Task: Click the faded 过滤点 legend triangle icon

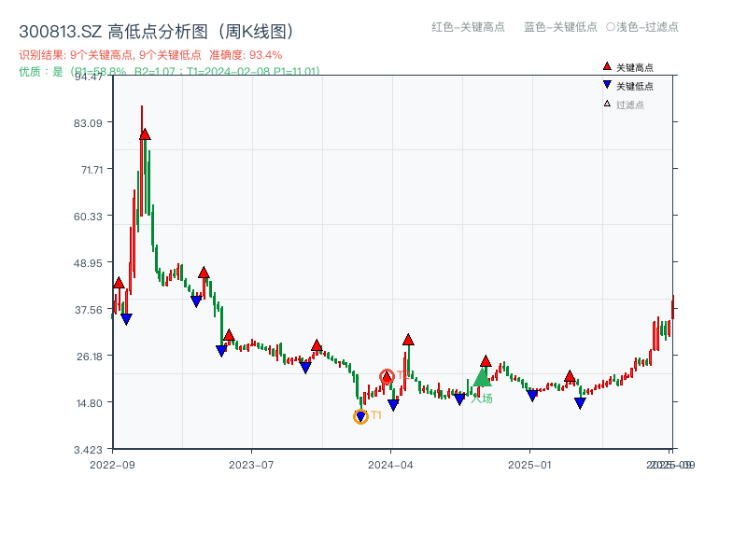Action: 606,104
